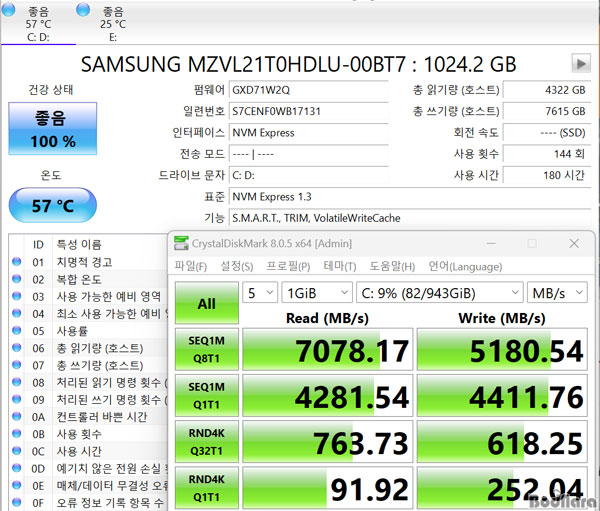Click status dot for ID 05 row

pyautogui.click(x=16, y=331)
